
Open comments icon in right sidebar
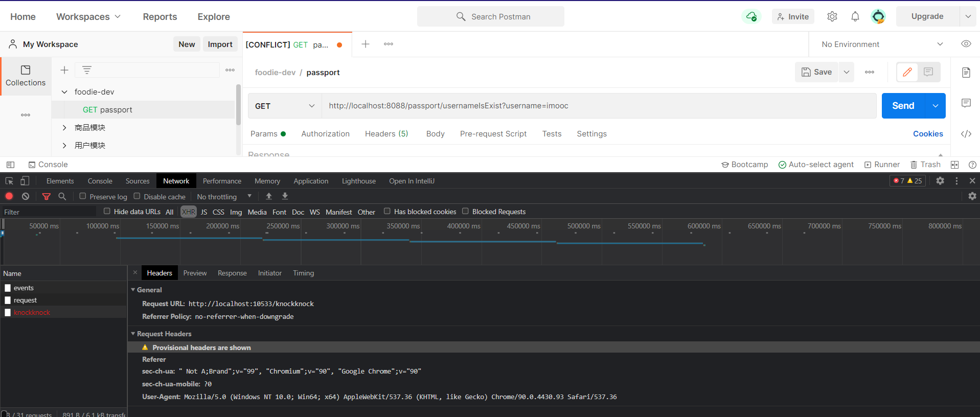point(966,103)
